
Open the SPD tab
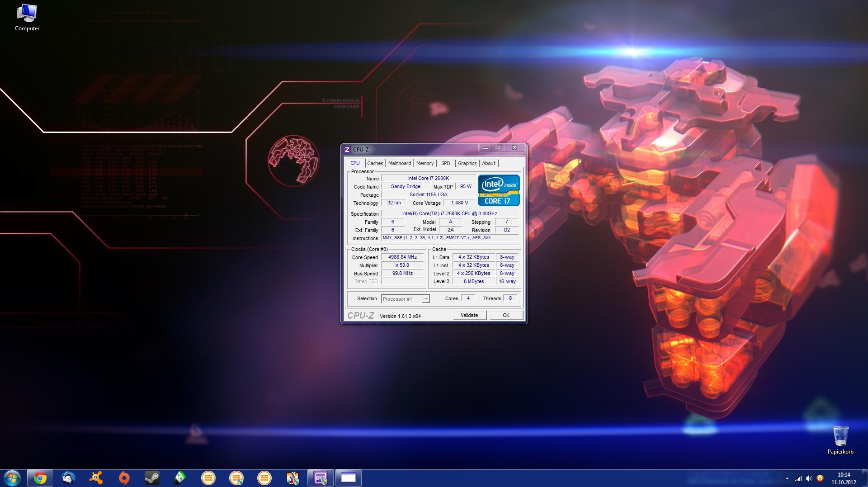(446, 163)
